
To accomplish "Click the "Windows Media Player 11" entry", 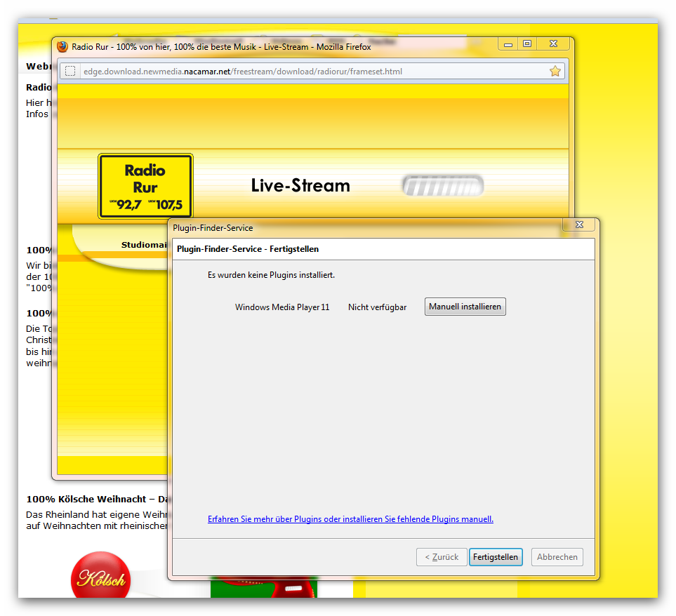I will click(282, 307).
